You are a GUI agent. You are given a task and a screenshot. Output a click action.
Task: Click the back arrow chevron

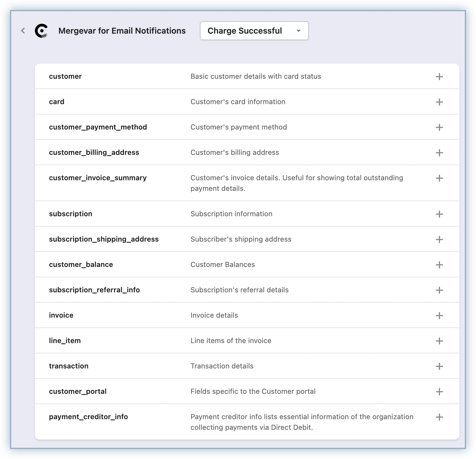(23, 31)
